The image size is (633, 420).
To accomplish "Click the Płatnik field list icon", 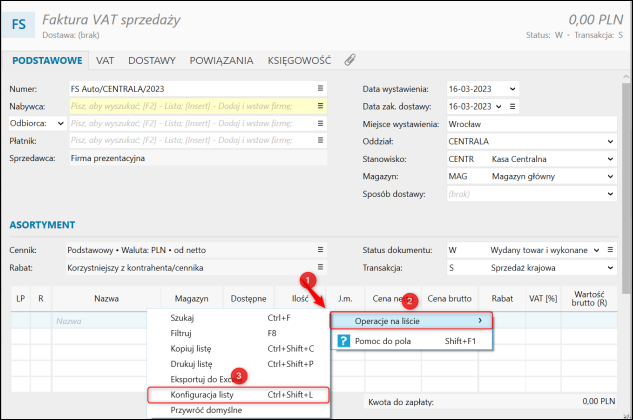I will pos(320,140).
